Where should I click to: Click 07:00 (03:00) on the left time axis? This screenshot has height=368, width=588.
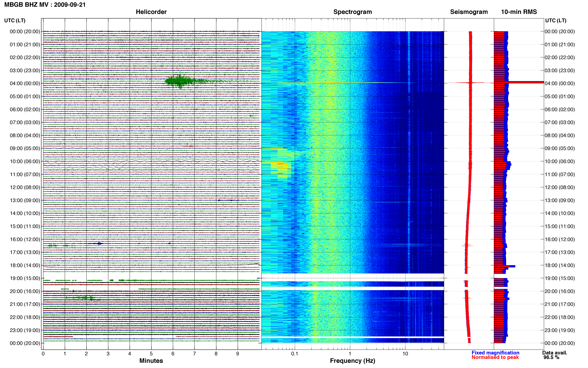click(25, 122)
